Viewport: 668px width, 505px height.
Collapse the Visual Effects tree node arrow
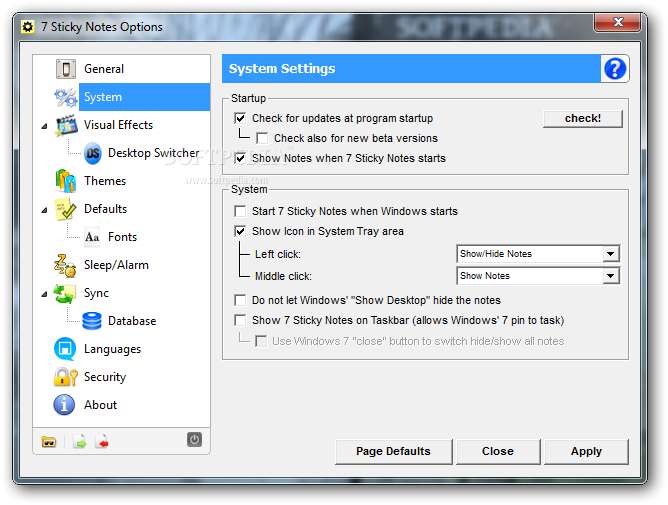click(x=44, y=126)
